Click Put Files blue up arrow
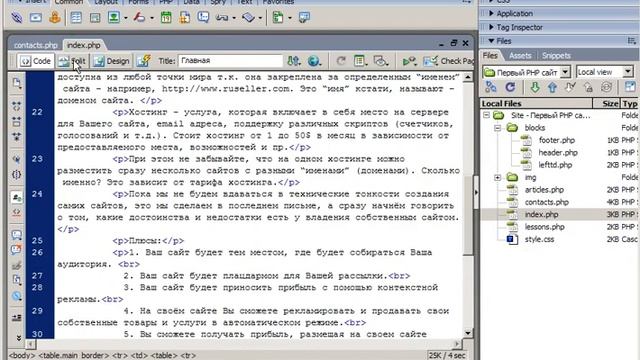 (x=552, y=87)
